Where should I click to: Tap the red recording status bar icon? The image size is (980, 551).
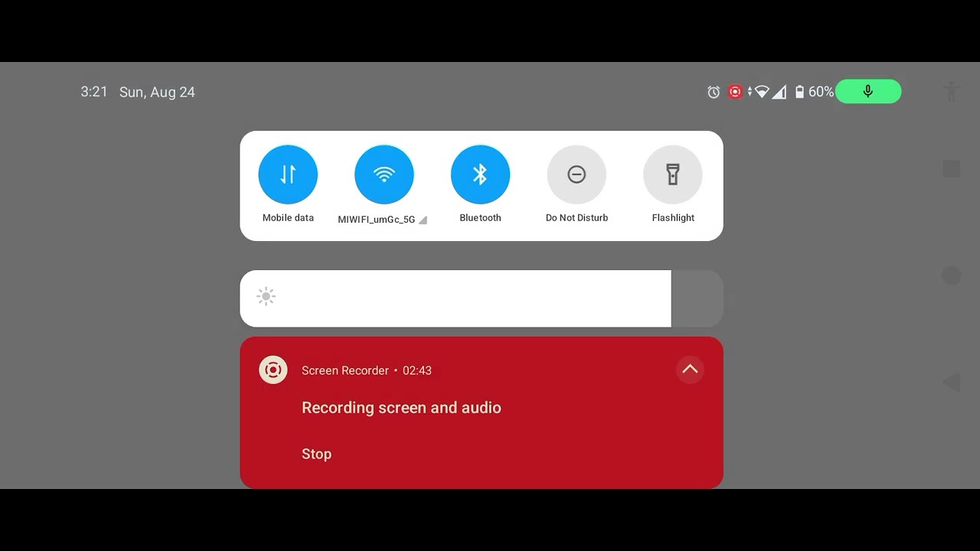tap(735, 92)
